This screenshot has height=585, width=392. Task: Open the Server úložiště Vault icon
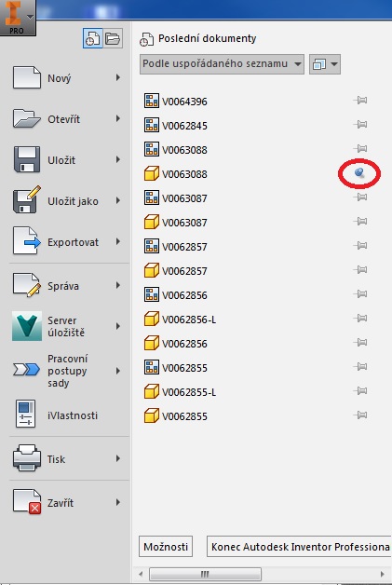pyautogui.click(x=26, y=326)
